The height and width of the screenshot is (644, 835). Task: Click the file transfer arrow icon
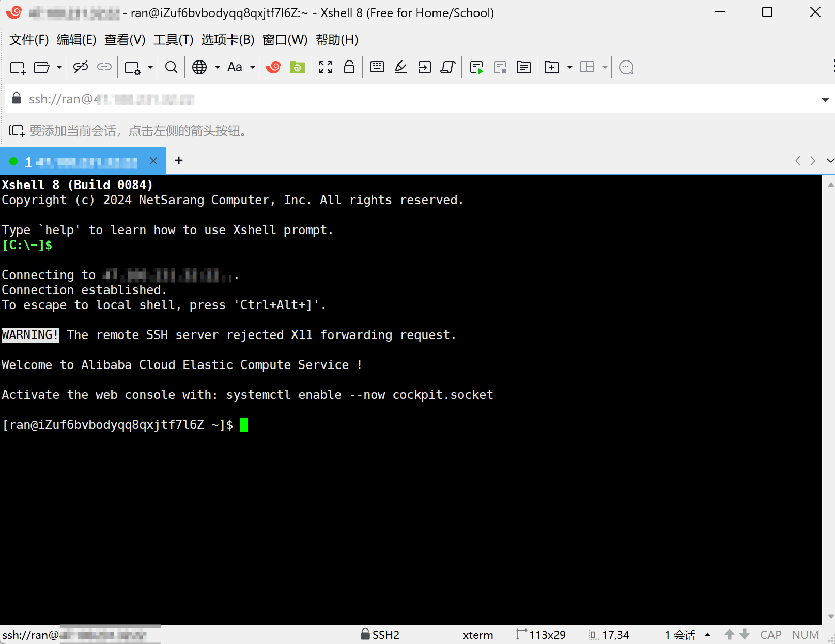click(425, 67)
